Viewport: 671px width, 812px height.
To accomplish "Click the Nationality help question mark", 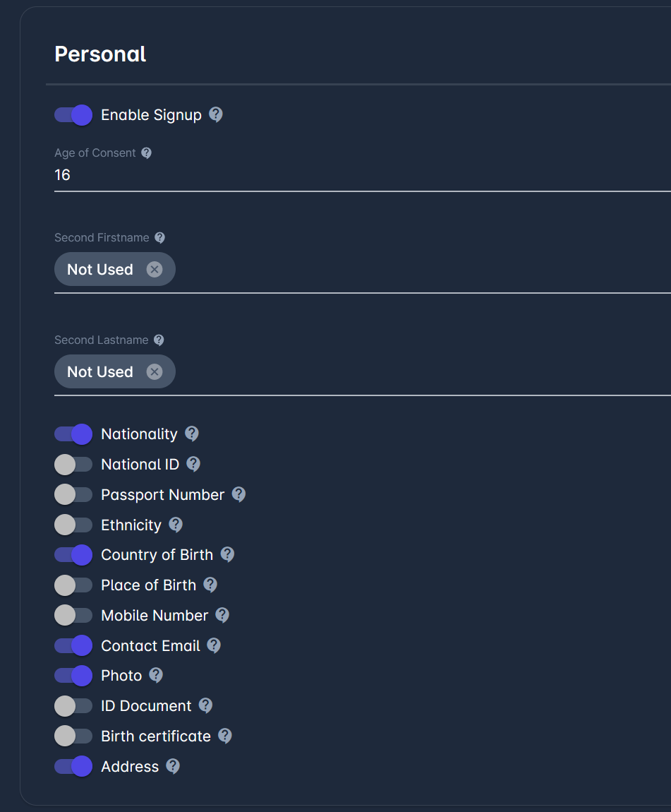I will [x=191, y=433].
